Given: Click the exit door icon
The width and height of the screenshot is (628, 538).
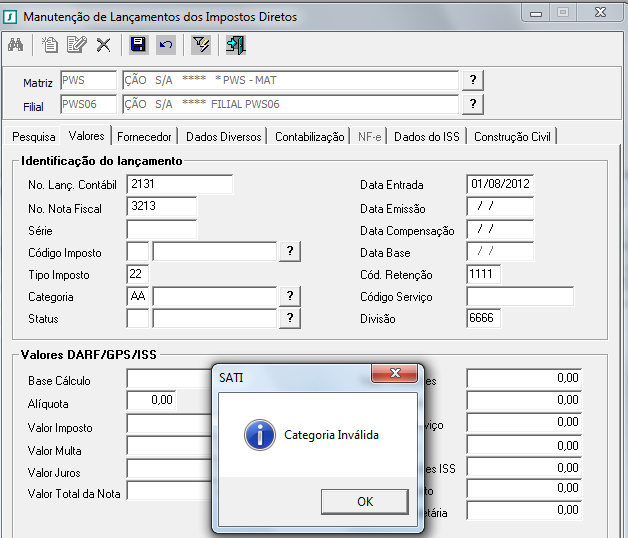Looking at the screenshot, I should point(236,44).
